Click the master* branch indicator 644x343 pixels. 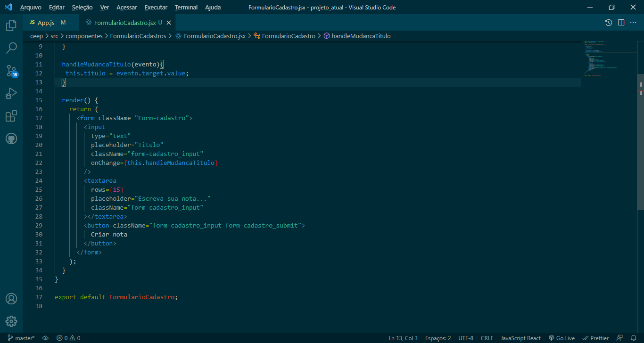click(21, 338)
